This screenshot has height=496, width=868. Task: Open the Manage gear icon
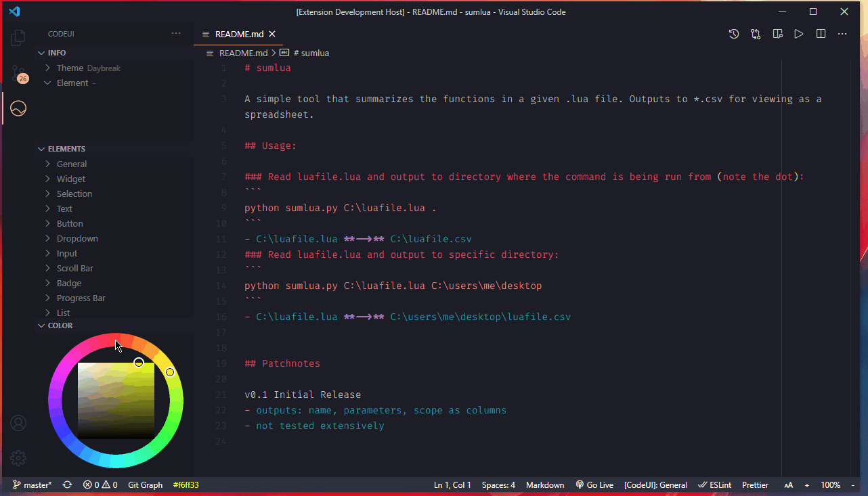coord(18,458)
